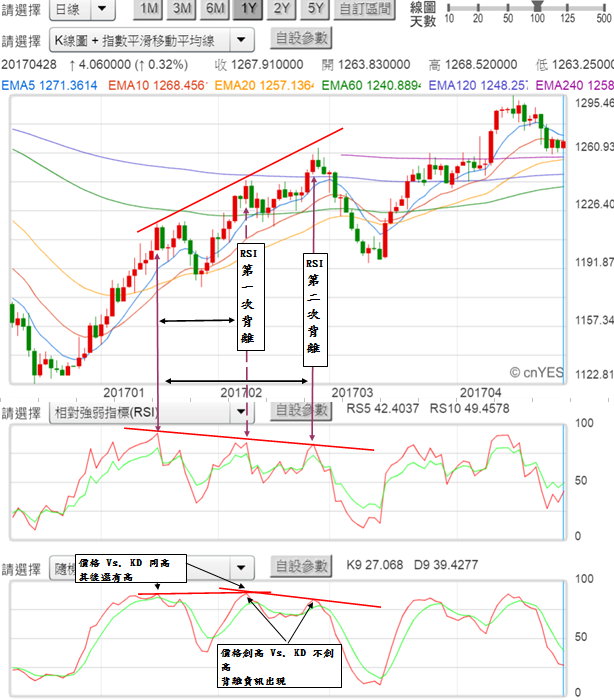
Task: Click the EMA120 legend value
Action: click(x=478, y=85)
